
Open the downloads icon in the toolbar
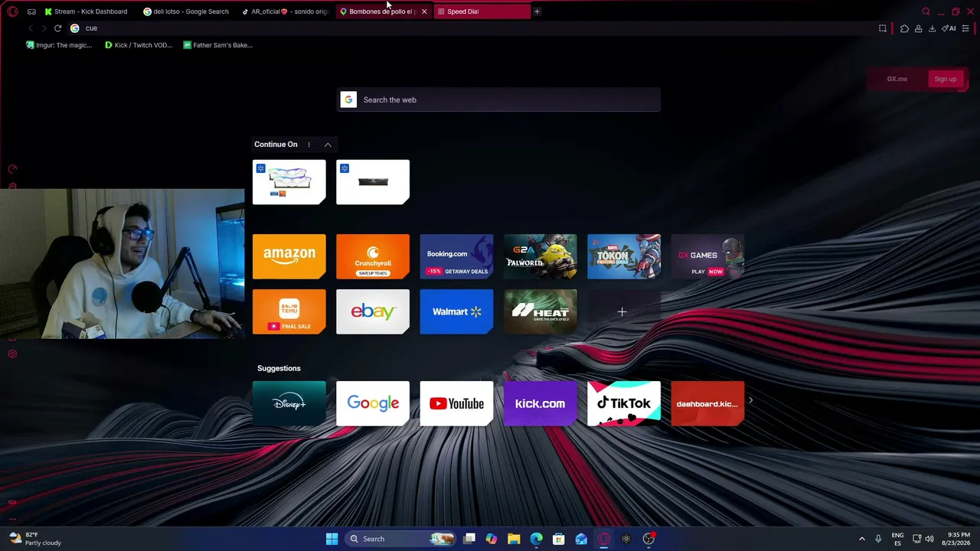[x=932, y=28]
